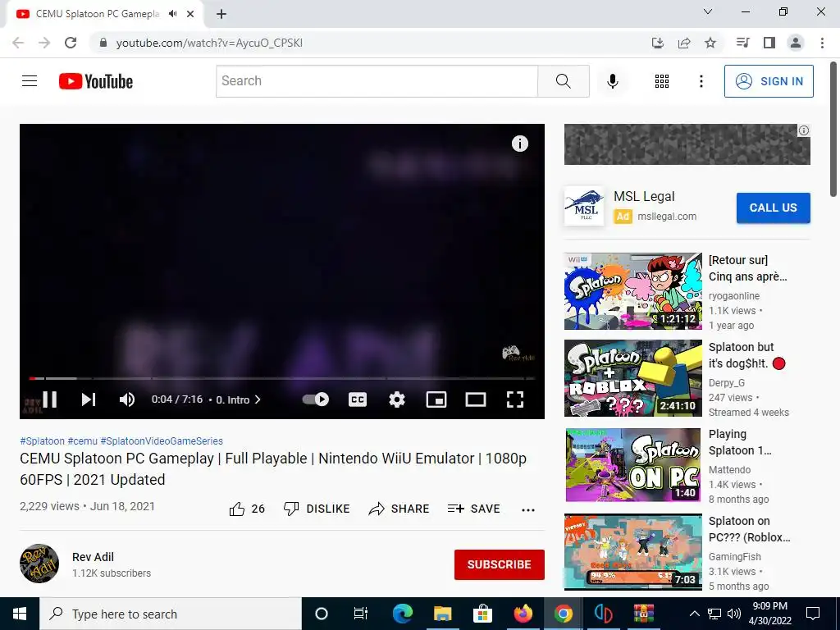Select the address bar URL
The image size is (840, 630).
click(x=209, y=43)
